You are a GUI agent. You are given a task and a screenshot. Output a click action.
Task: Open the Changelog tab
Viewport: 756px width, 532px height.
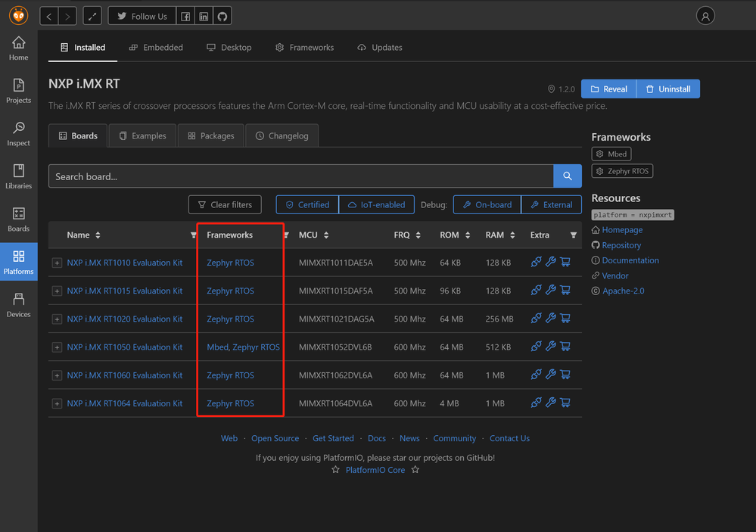282,135
